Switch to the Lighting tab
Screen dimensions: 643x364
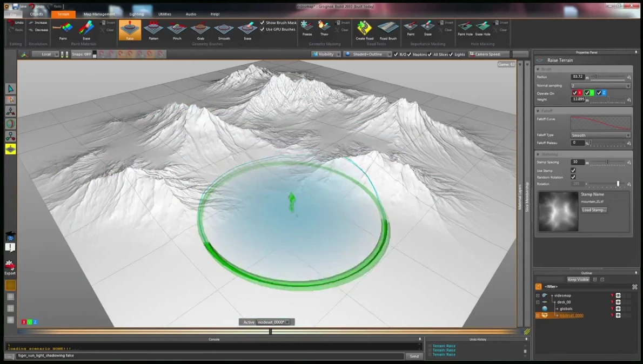point(137,15)
